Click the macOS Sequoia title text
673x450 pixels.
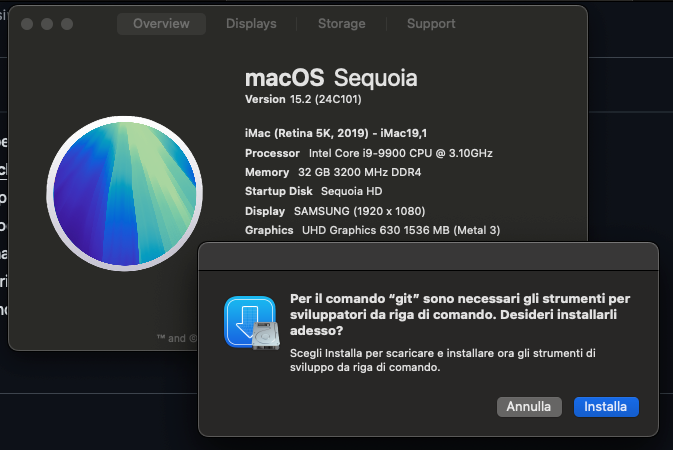(x=331, y=78)
